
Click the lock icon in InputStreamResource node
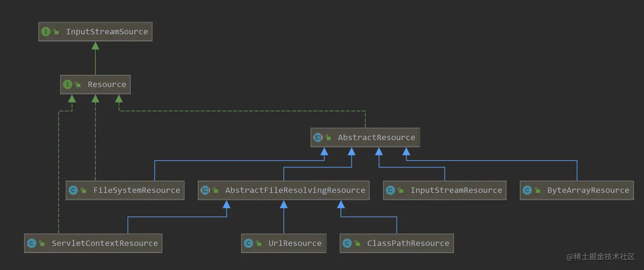pyautogui.click(x=401, y=190)
